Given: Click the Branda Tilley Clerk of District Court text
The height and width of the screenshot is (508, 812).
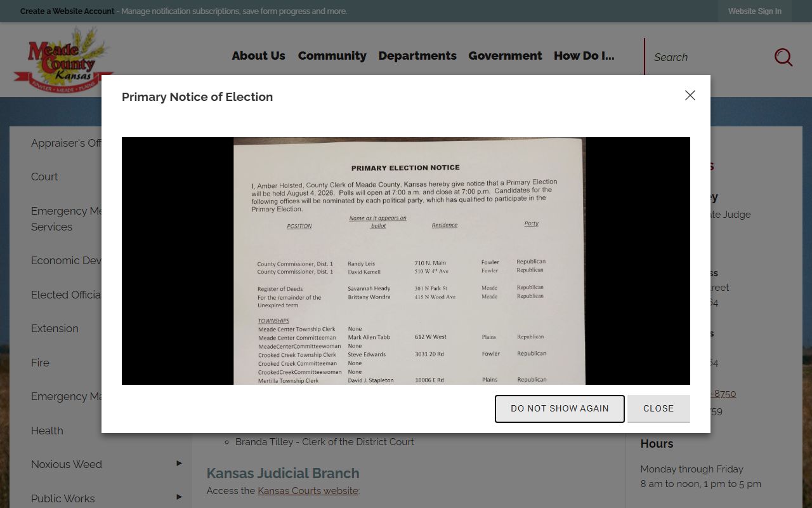Looking at the screenshot, I should pos(325,441).
